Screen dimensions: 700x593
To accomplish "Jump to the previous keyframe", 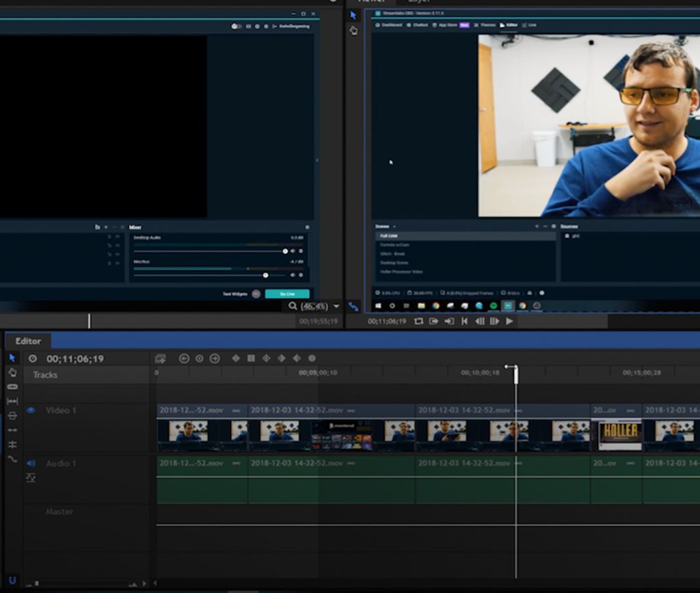I will coord(184,358).
